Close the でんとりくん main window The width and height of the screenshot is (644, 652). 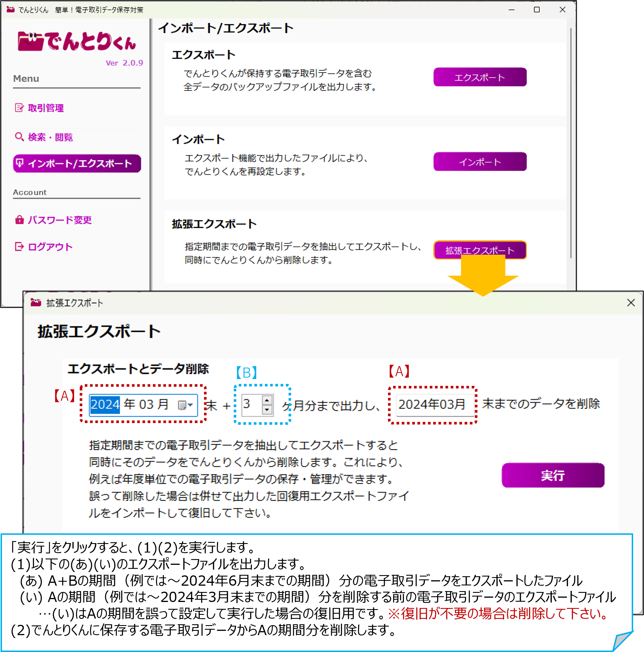point(562,9)
